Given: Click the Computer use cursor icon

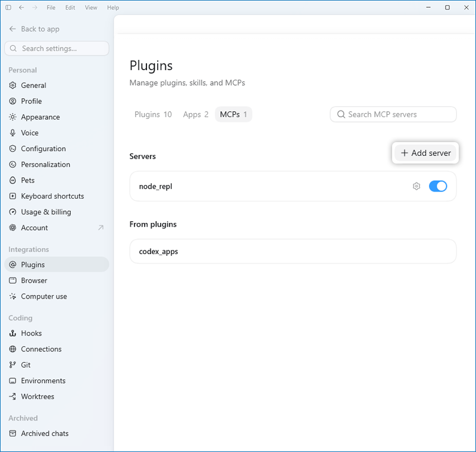Looking at the screenshot, I should click(12, 296).
